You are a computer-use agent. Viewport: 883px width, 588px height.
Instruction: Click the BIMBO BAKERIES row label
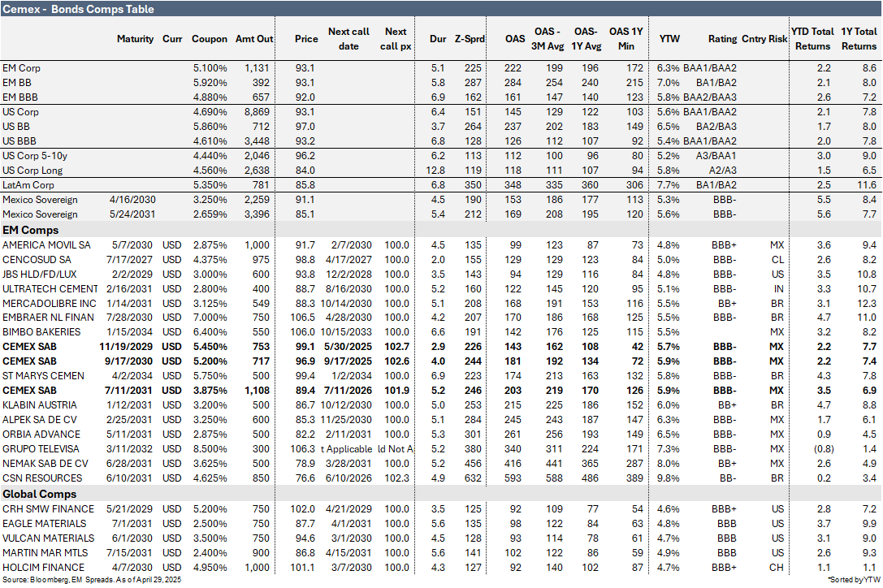(x=41, y=332)
